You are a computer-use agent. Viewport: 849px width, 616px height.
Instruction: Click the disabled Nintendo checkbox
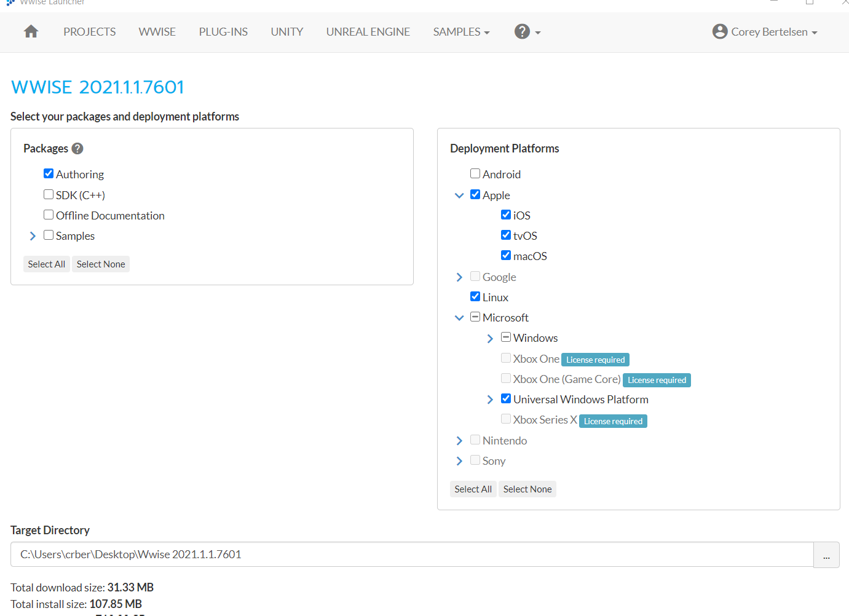[x=475, y=440]
